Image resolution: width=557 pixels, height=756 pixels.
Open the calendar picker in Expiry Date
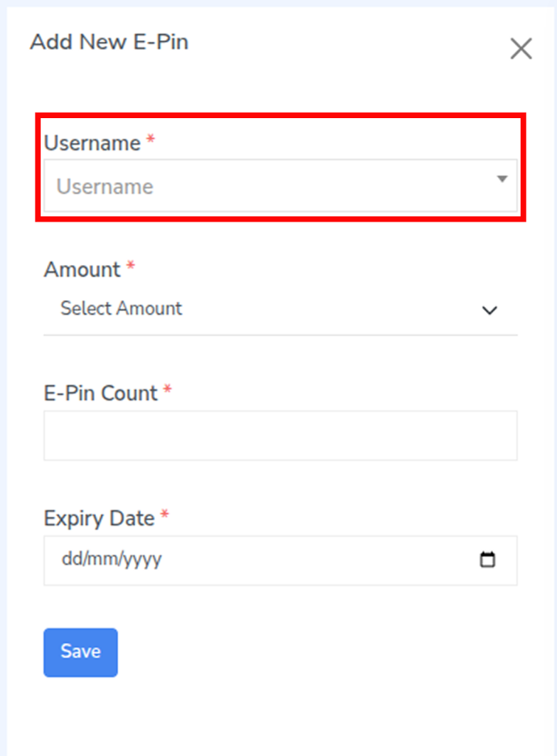488,560
